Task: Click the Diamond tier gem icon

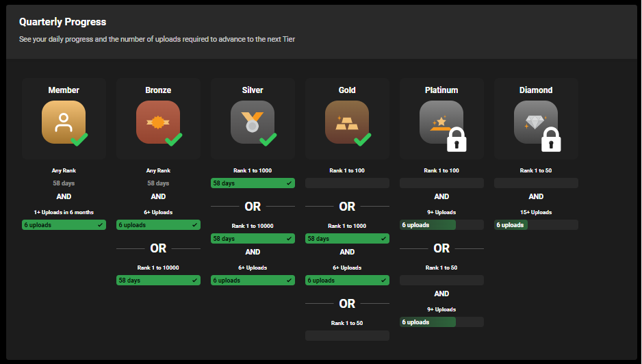Action: click(x=535, y=122)
